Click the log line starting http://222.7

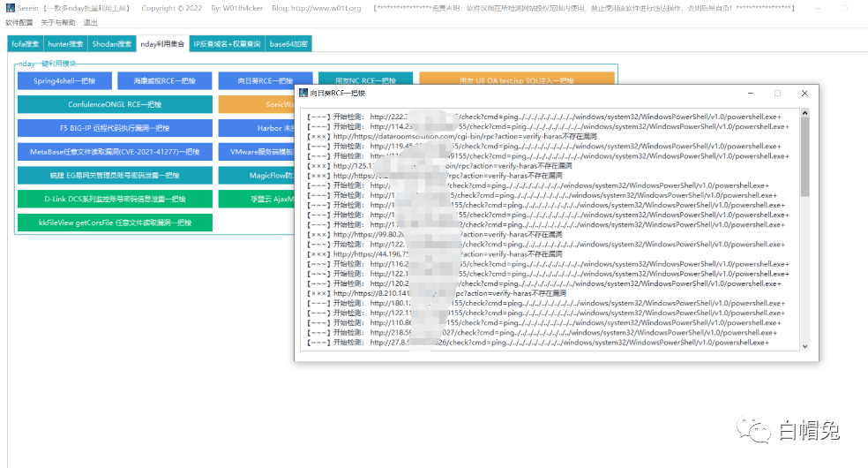coord(544,117)
